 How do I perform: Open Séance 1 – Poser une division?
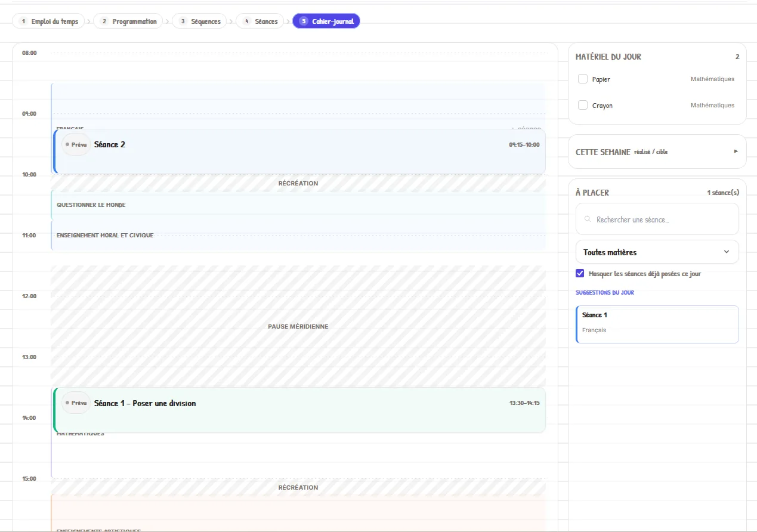[x=299, y=410]
